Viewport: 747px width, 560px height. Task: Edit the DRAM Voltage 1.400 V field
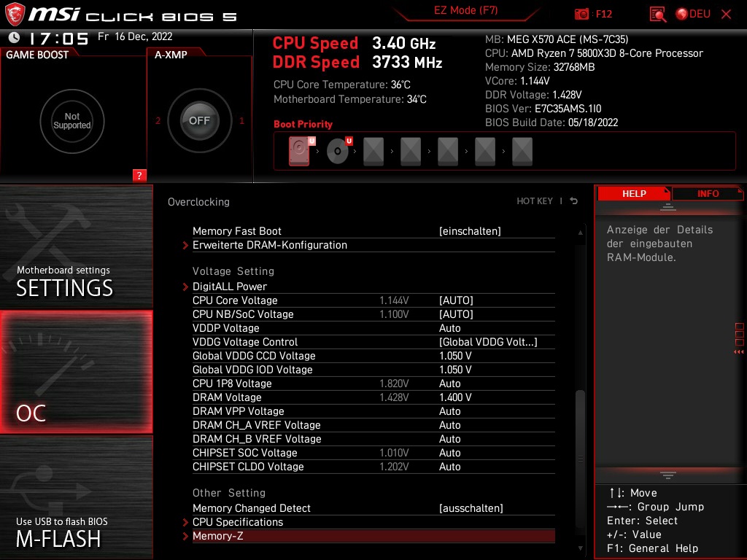(x=455, y=397)
